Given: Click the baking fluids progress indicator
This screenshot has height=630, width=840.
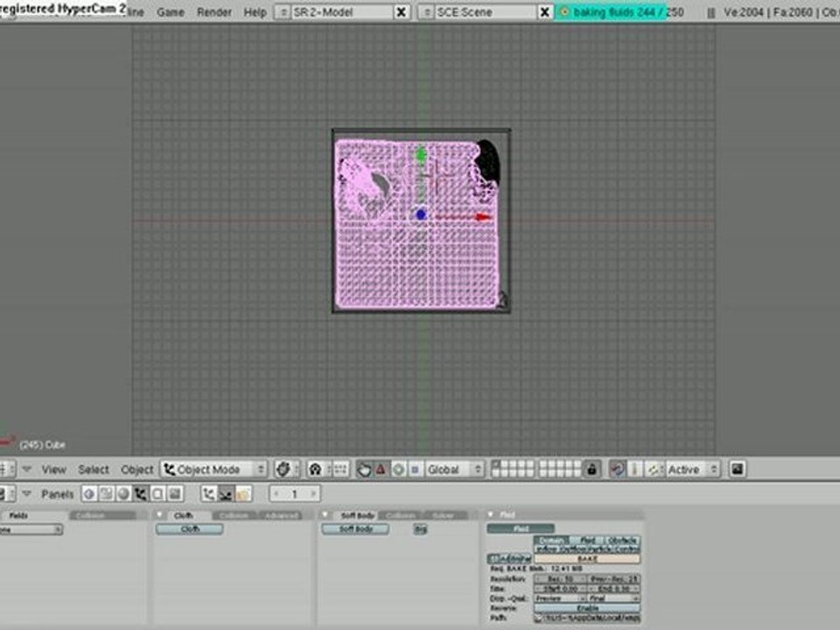Looking at the screenshot, I should tap(619, 11).
